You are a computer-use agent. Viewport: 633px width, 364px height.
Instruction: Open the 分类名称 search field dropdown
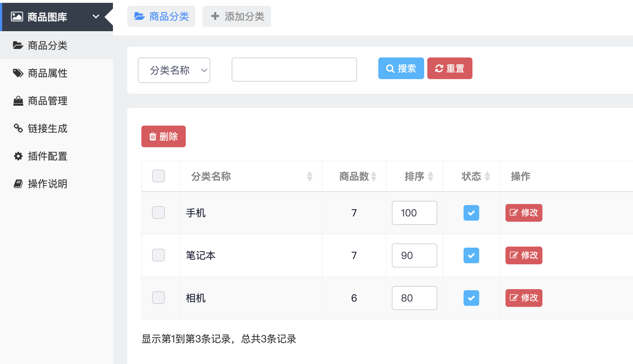174,70
